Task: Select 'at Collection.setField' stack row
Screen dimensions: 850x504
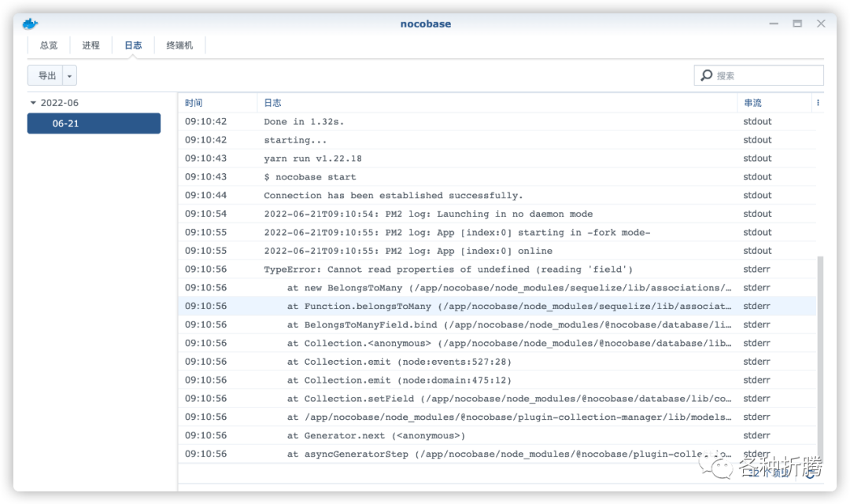Action: (497, 399)
